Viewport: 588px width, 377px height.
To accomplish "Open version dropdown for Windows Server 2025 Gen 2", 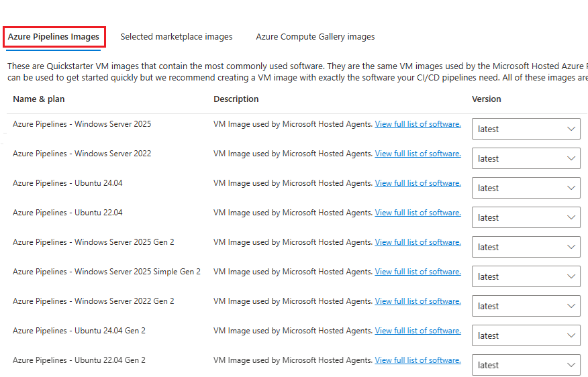I will (x=526, y=247).
